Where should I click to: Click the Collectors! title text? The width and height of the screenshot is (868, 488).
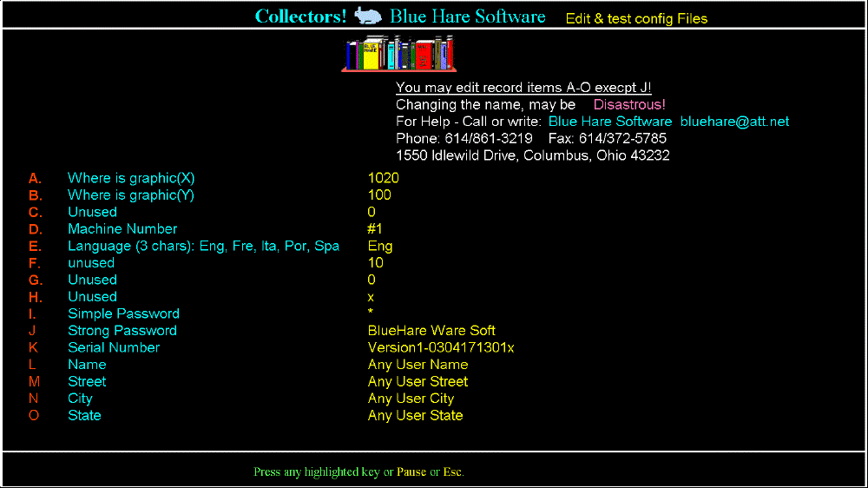tap(300, 16)
